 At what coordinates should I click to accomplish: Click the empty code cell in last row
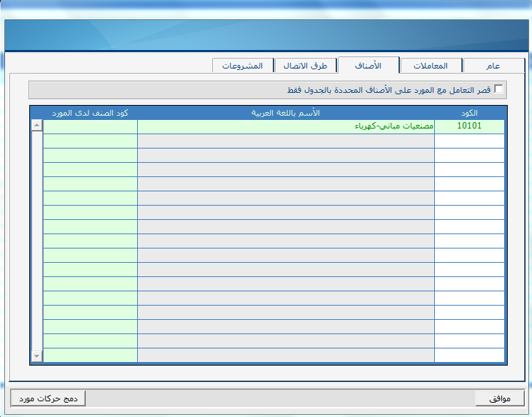(x=469, y=355)
